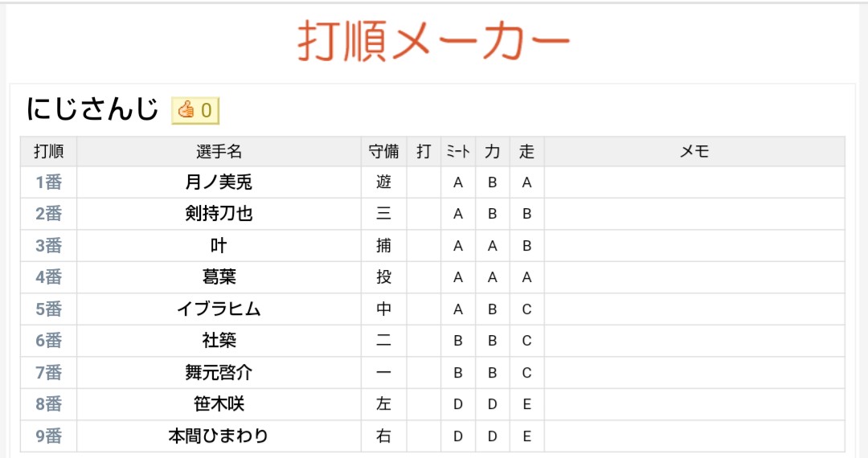Screen dimensions: 868x458
Task: Select the ミート column header
Action: tap(458, 151)
